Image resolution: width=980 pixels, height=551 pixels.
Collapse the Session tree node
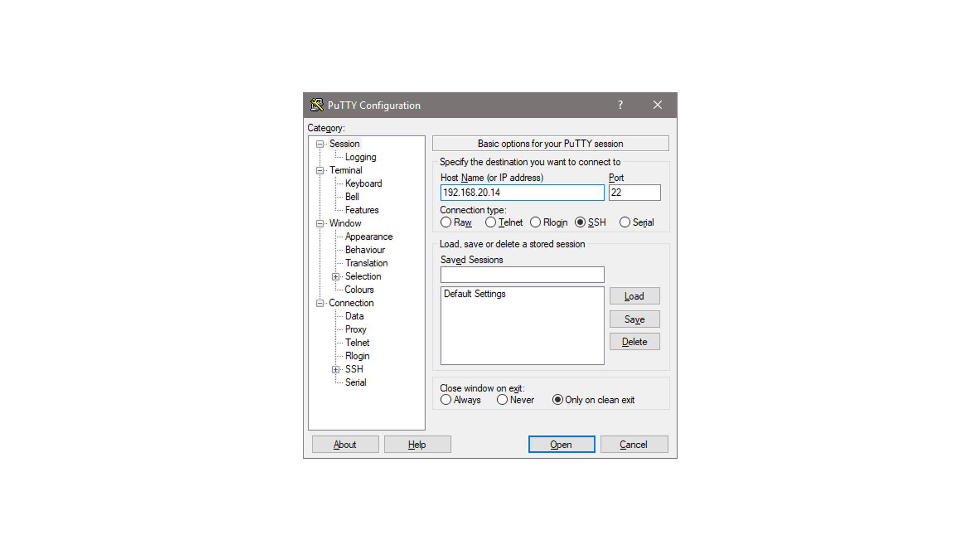[320, 144]
